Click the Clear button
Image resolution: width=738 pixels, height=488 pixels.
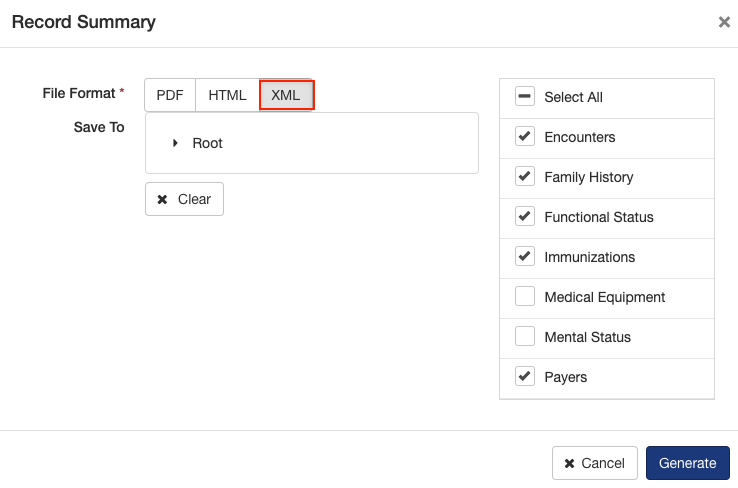click(184, 199)
